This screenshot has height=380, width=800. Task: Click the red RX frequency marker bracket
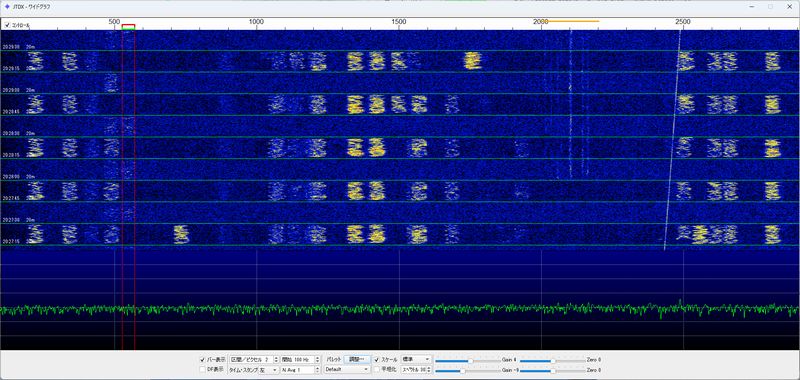[129, 26]
